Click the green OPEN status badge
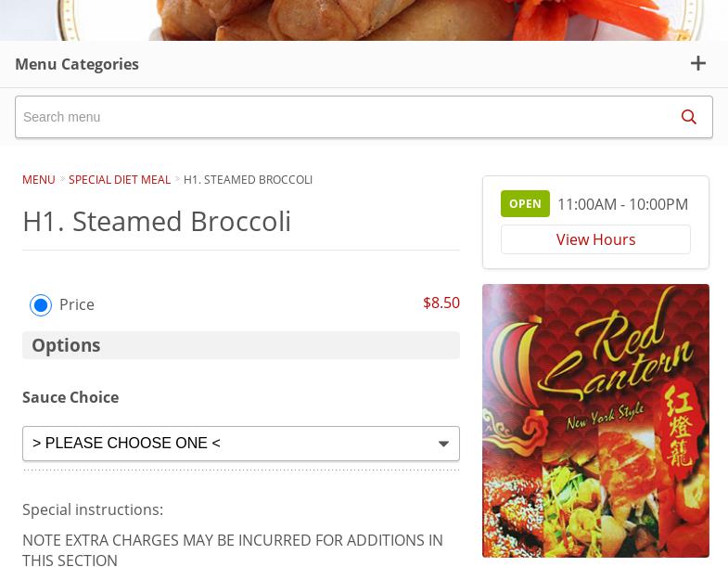 tap(525, 203)
